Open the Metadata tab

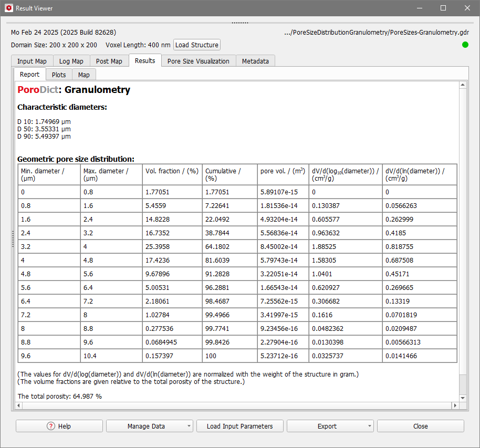(x=255, y=61)
